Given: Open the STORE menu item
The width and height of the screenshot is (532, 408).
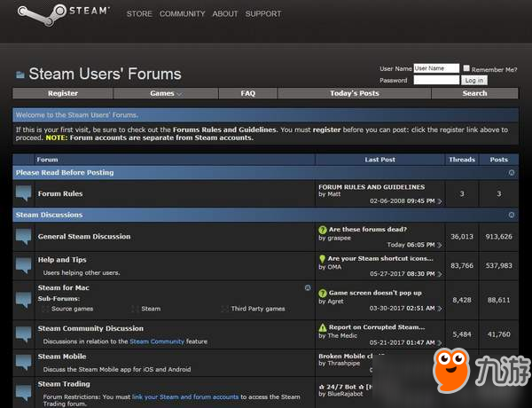Looking at the screenshot, I should 139,14.
